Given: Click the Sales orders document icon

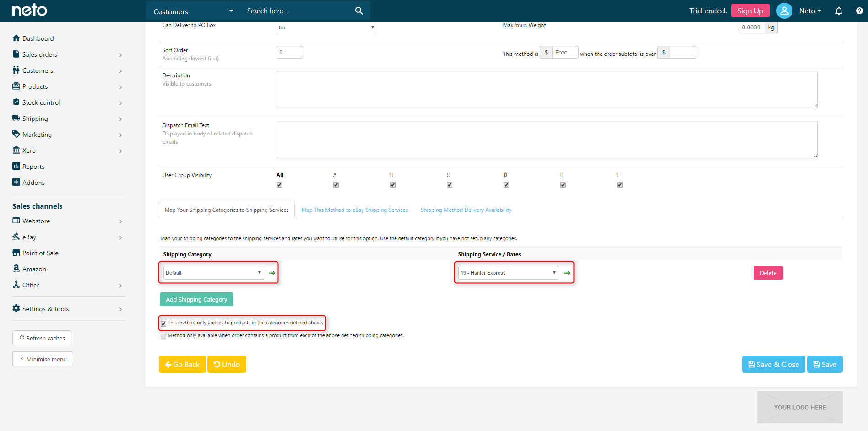Looking at the screenshot, I should point(16,54).
